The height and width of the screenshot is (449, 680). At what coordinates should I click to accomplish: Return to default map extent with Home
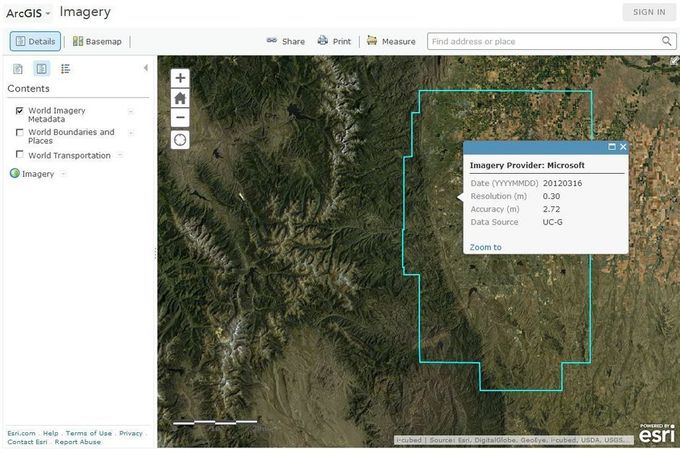point(180,98)
